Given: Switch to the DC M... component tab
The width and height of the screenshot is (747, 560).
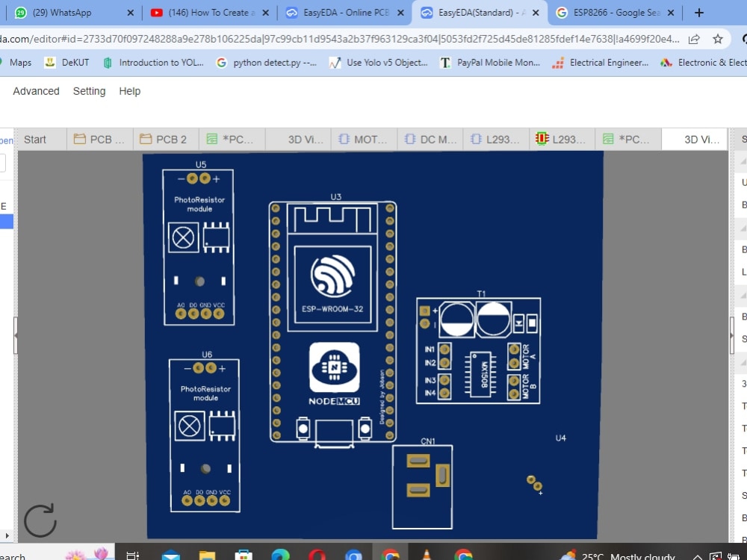Looking at the screenshot, I should [x=430, y=140].
